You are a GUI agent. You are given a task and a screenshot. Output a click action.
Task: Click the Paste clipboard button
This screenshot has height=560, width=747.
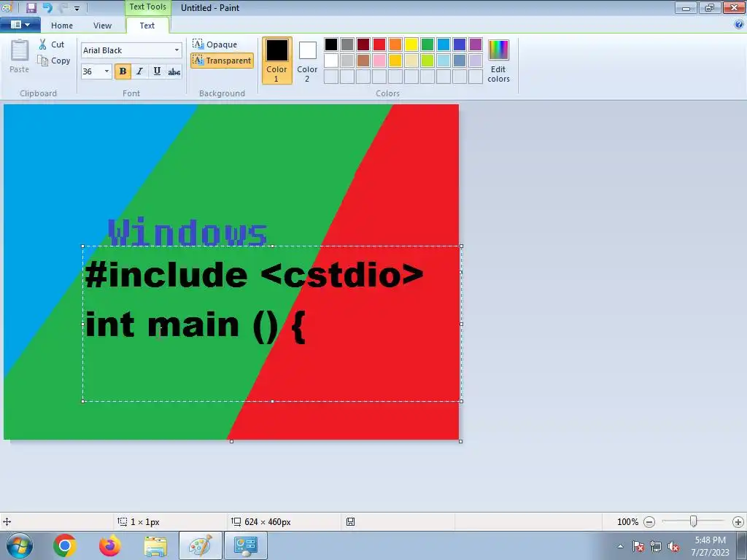point(20,56)
